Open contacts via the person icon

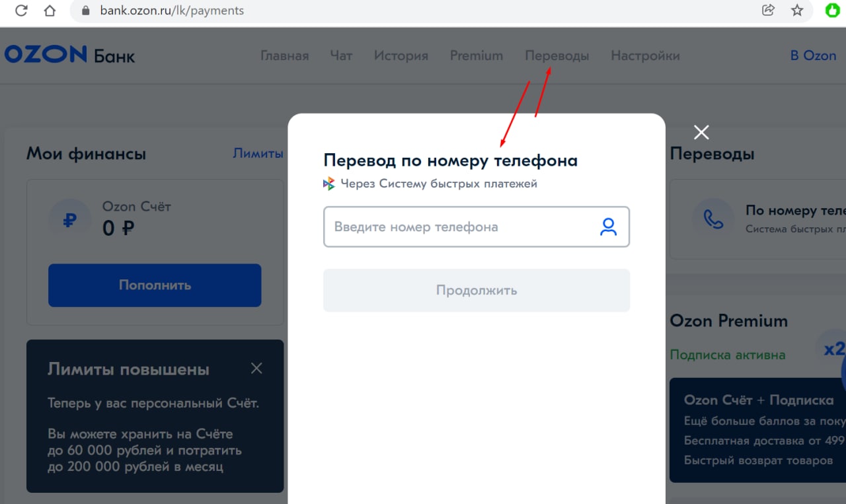(x=608, y=227)
